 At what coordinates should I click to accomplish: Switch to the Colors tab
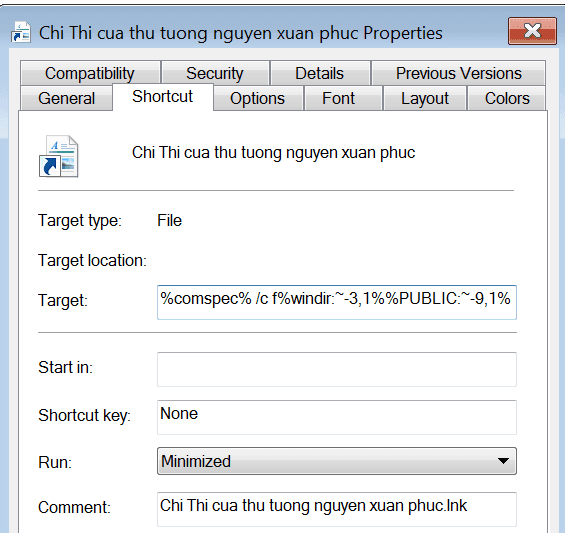507,98
